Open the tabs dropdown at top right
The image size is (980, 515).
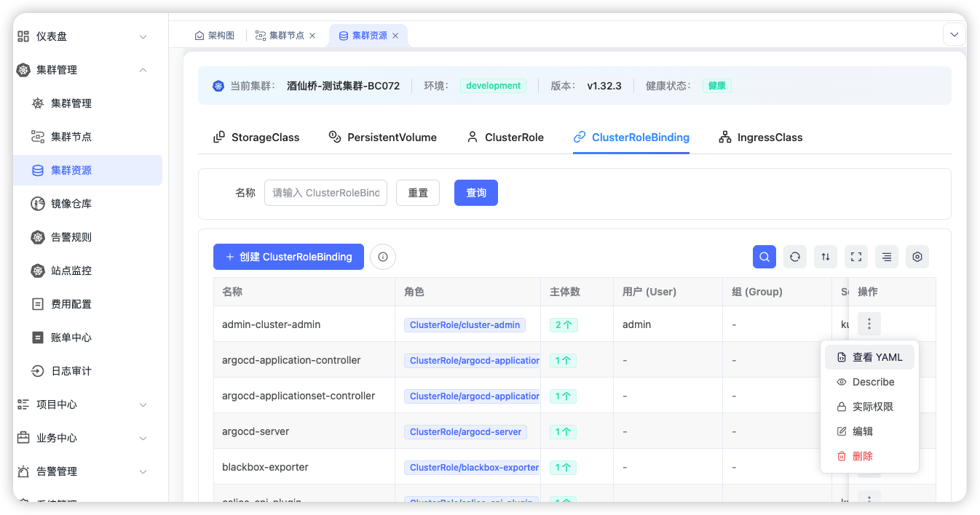954,34
